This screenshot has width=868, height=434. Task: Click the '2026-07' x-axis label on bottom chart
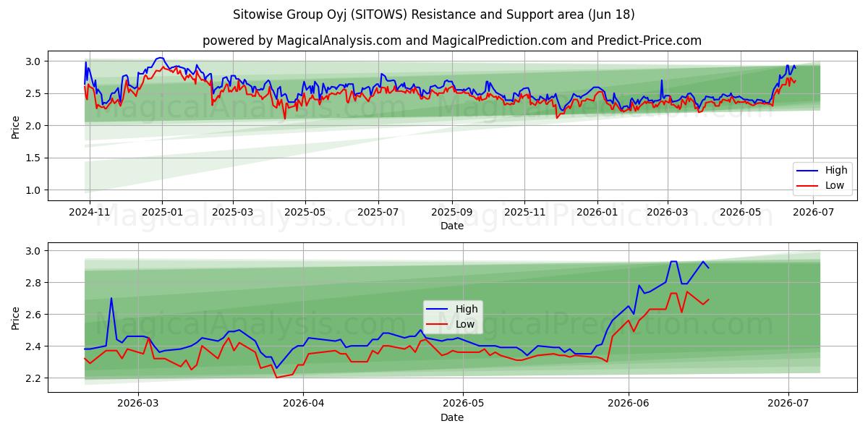(x=788, y=404)
